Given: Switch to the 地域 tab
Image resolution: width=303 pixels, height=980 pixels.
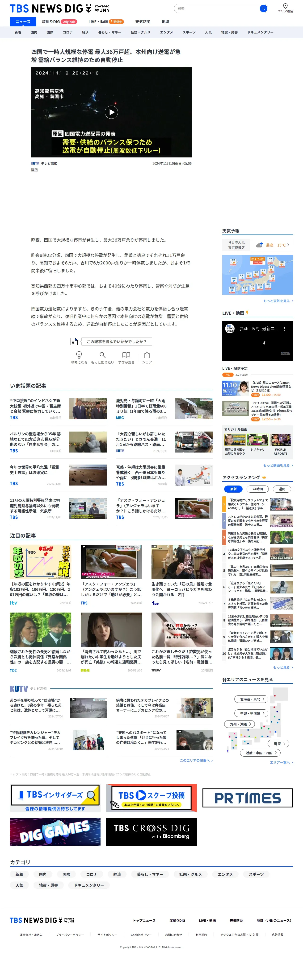Looking at the screenshot, I should click(165, 22).
